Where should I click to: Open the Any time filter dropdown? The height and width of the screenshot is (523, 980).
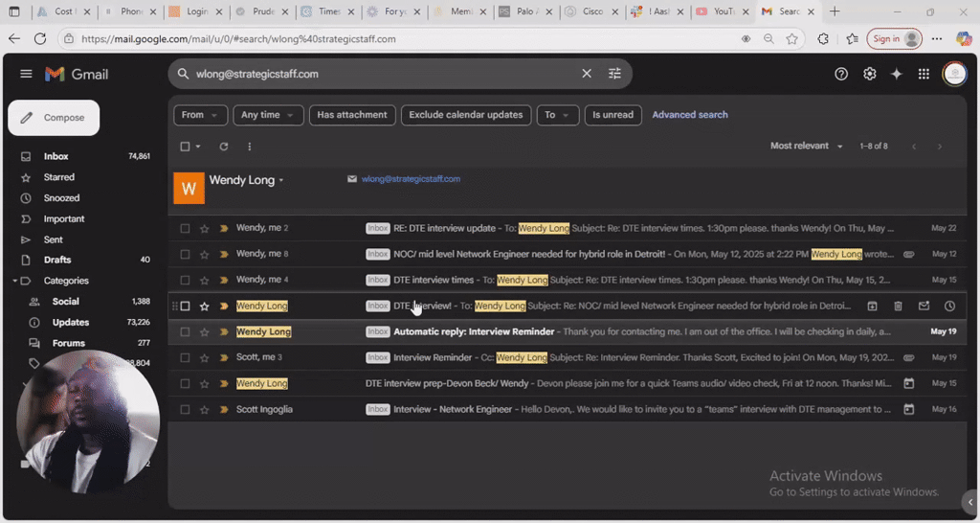(x=268, y=115)
